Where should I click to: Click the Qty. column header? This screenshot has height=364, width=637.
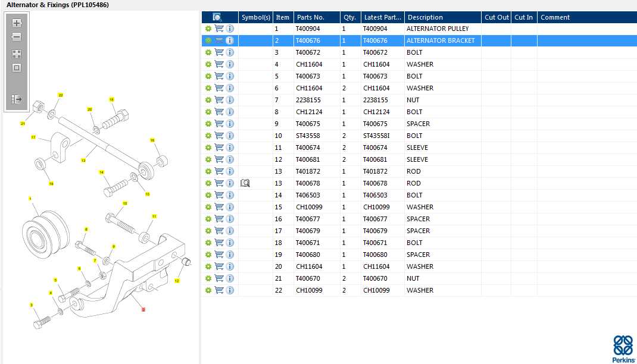[350, 17]
